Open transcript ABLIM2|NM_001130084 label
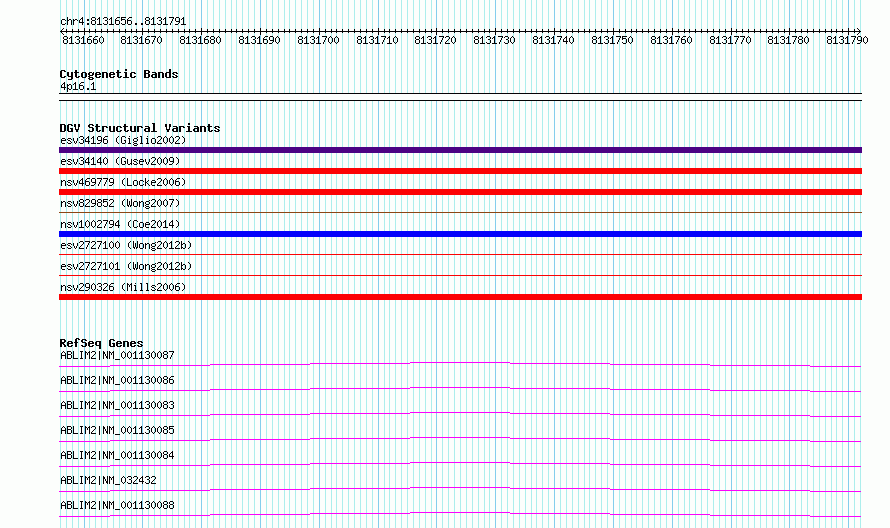The width and height of the screenshot is (890, 528). (x=117, y=455)
